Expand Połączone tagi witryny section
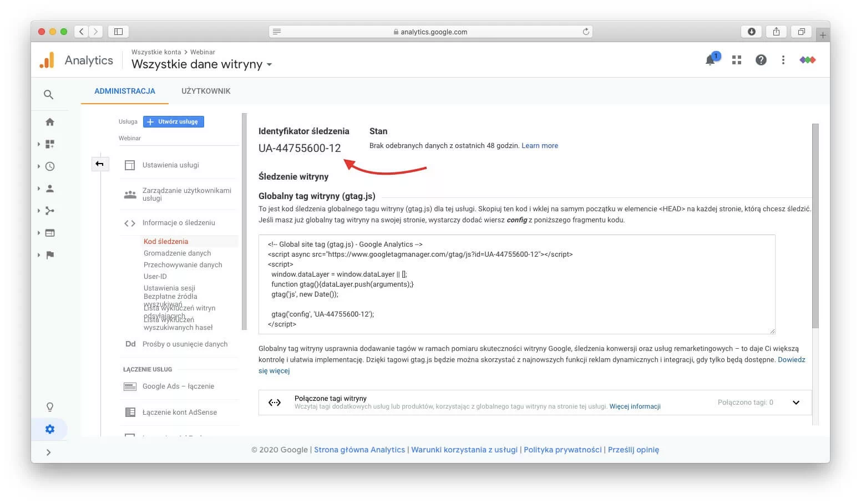This screenshot has height=504, width=861. 796,403
